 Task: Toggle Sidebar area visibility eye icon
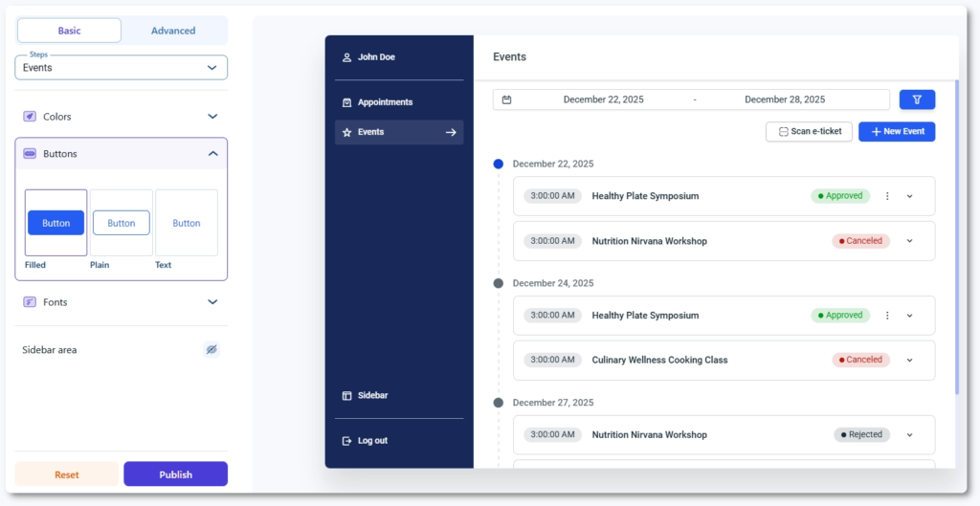pos(212,350)
